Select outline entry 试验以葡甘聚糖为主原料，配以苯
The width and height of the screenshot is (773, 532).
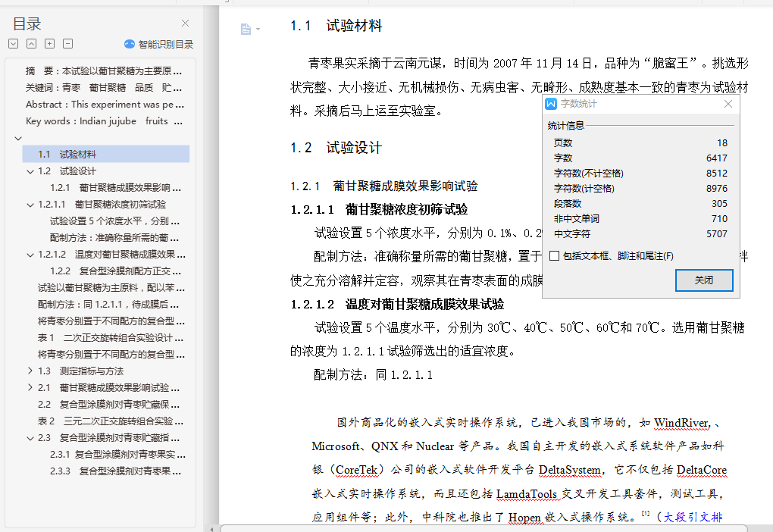pyautogui.click(x=111, y=288)
